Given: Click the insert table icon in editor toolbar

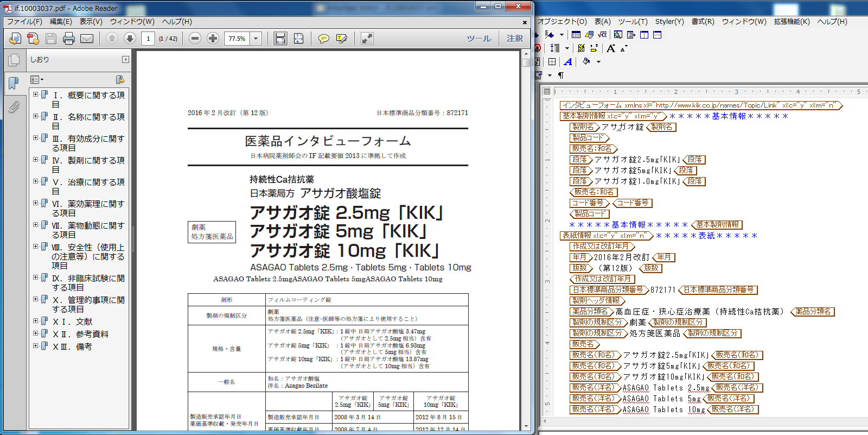Looking at the screenshot, I should [576, 35].
